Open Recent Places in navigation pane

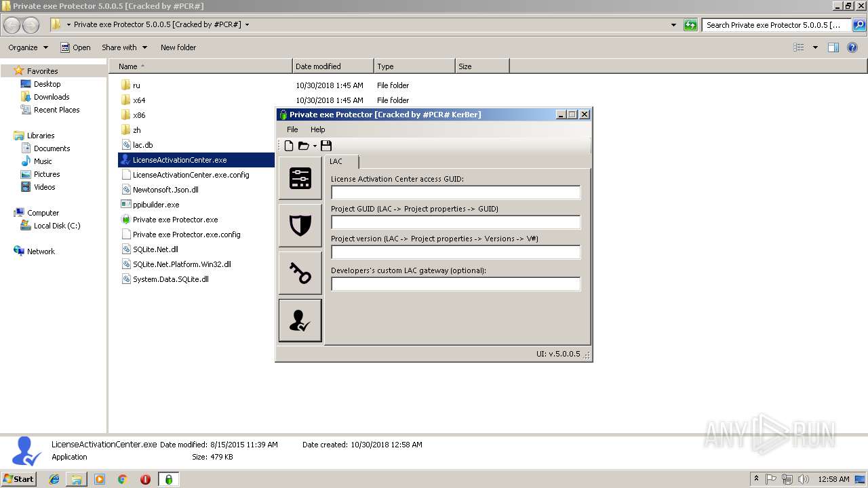coord(56,110)
